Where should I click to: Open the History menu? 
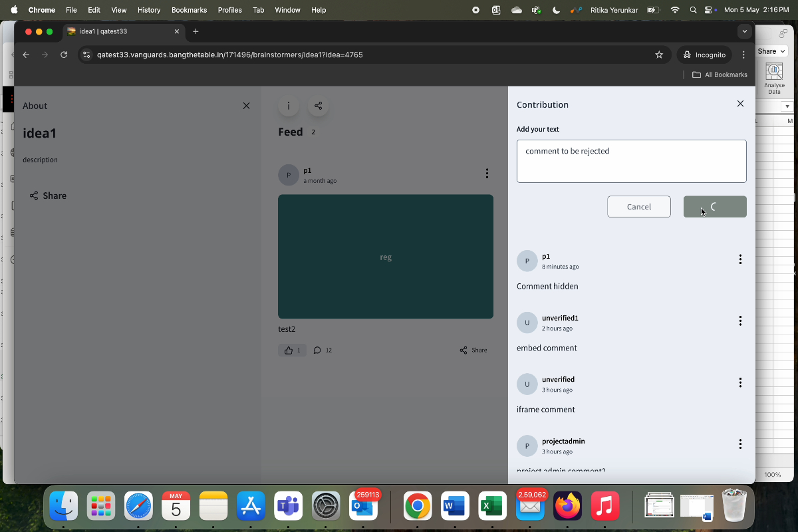149,10
